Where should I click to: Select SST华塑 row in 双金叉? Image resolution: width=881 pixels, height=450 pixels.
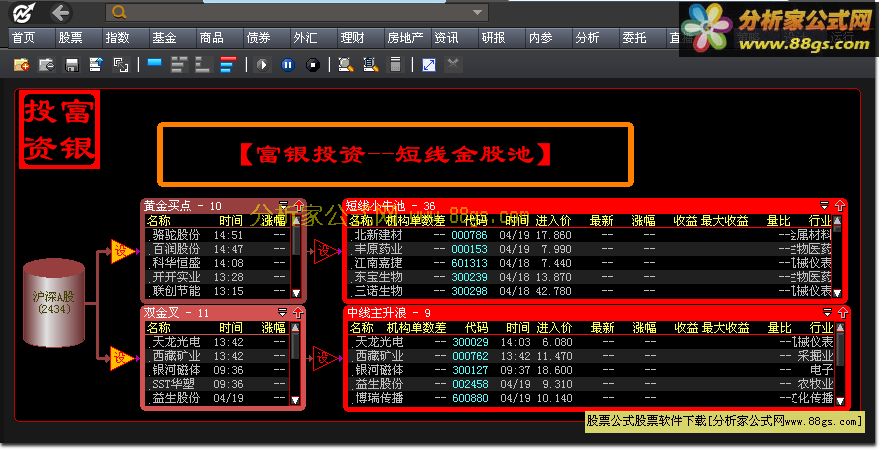218,384
